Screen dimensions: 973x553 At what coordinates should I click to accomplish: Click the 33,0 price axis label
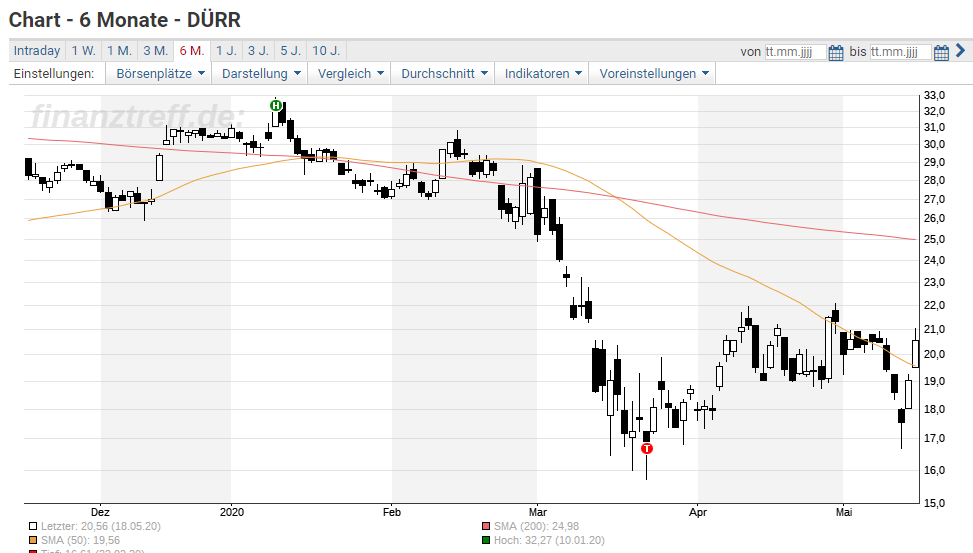[x=935, y=95]
